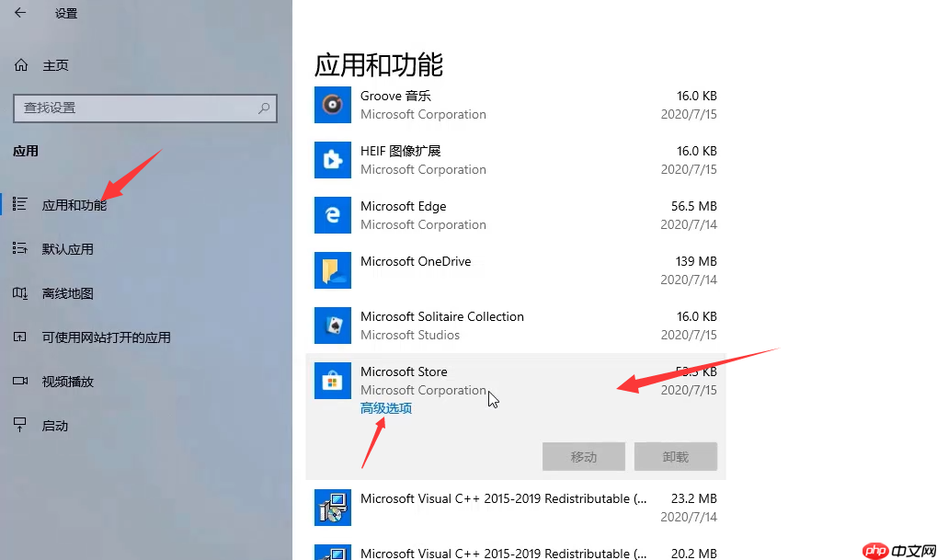This screenshot has width=937, height=560.
Task: Click the Groove 音乐 app icon
Action: click(x=332, y=105)
